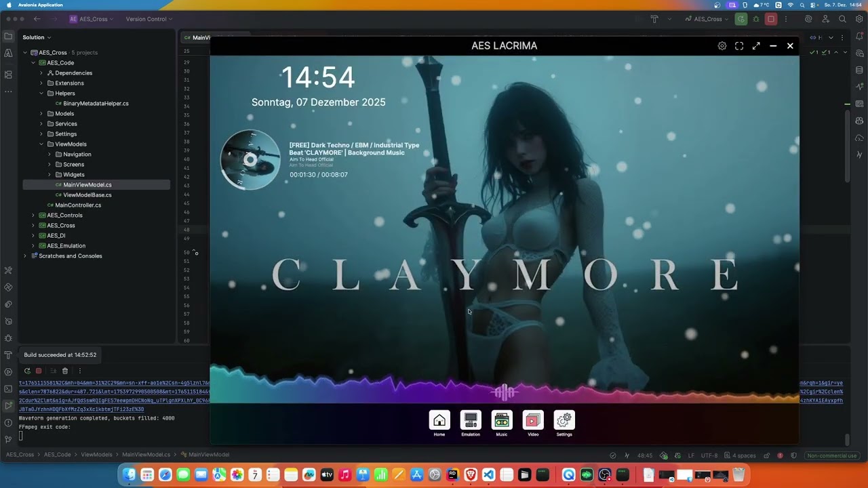Click the 48:45 caret position indicator
The height and width of the screenshot is (488, 868).
pyautogui.click(x=645, y=455)
